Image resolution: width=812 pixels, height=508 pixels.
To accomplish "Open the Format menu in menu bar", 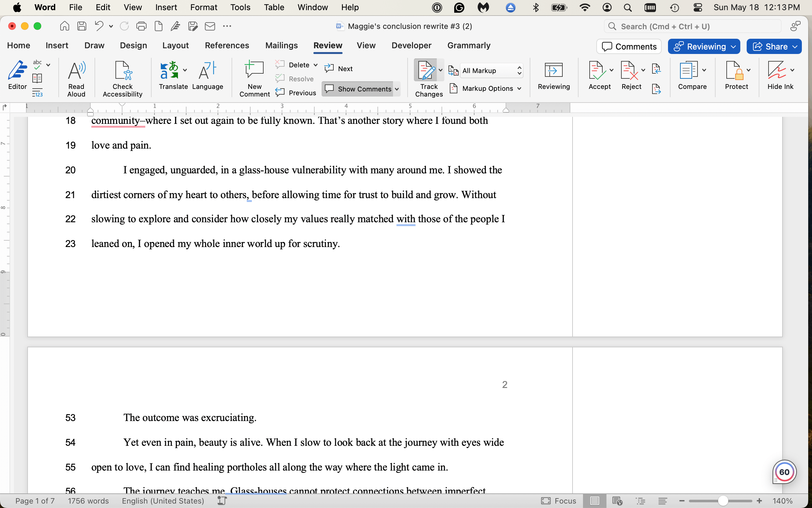I will click(204, 7).
